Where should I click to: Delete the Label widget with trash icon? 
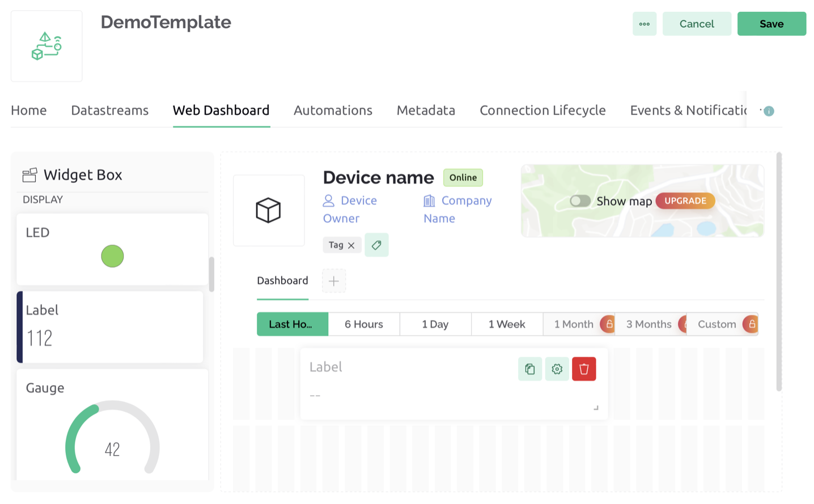tap(584, 369)
